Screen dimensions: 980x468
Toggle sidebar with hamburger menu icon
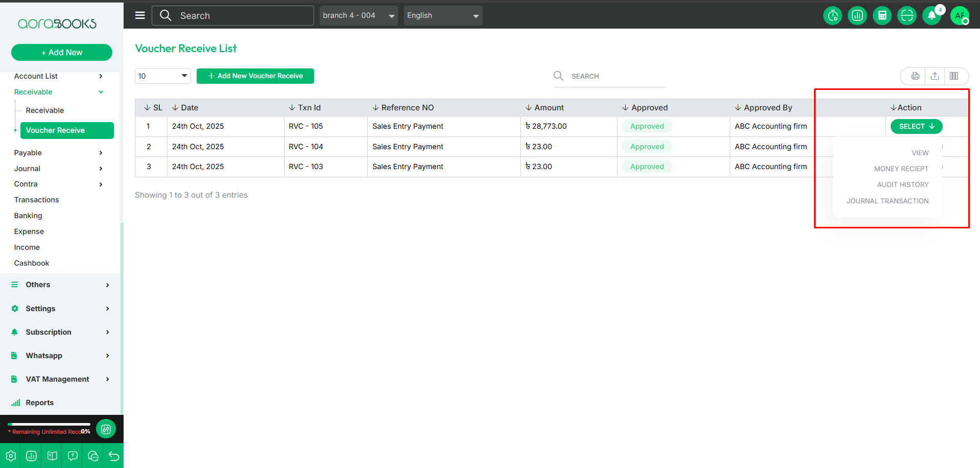[140, 15]
